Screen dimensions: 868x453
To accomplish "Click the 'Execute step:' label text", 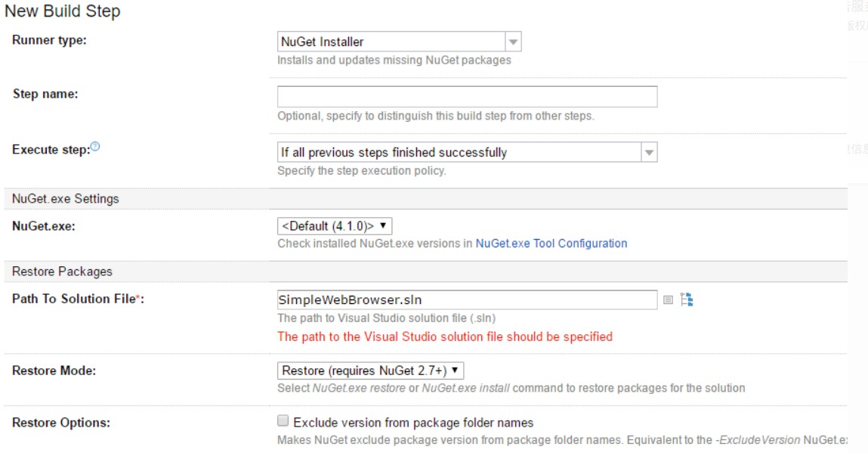I will pyautogui.click(x=51, y=149).
